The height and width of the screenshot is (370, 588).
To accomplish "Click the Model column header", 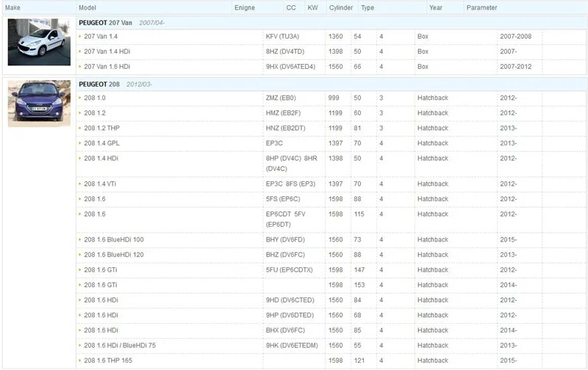I will 87,7.
